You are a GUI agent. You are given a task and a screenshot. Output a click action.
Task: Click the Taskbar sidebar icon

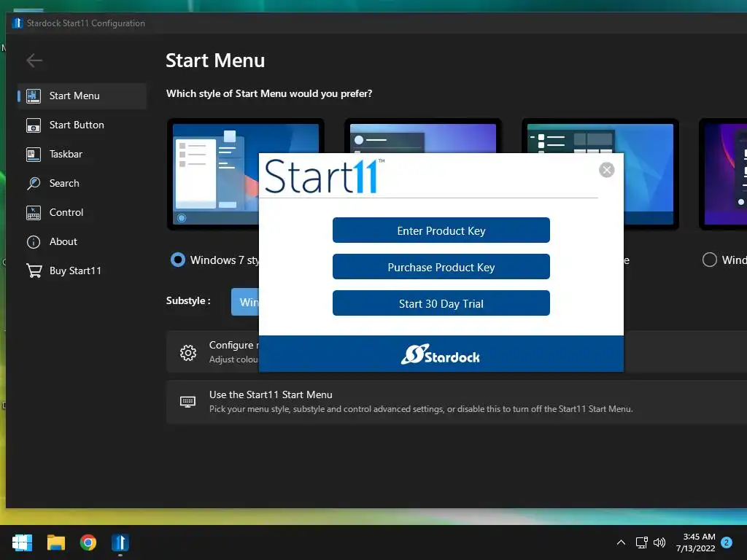tap(34, 155)
